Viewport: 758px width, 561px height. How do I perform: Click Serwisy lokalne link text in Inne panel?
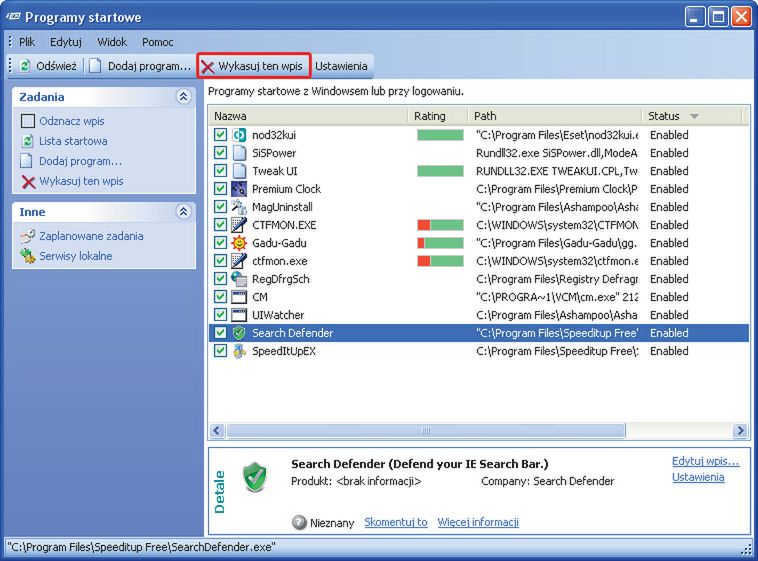click(76, 256)
